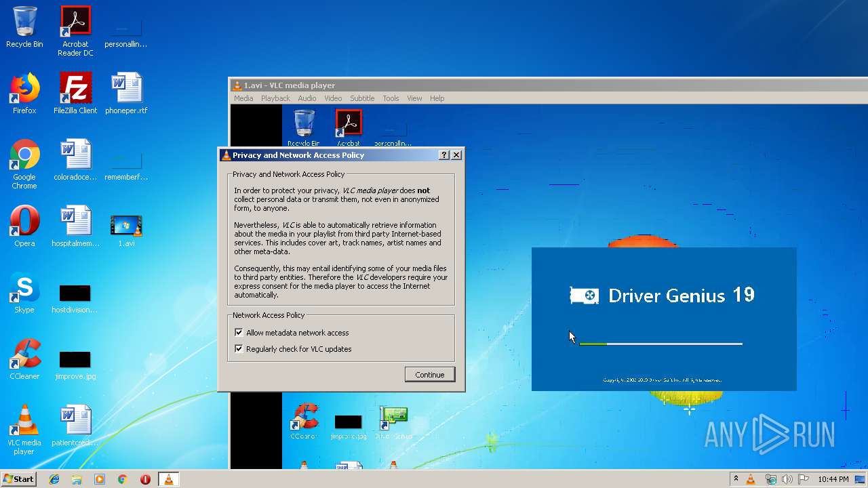The width and height of the screenshot is (868, 488).
Task: Click VLC cone icon in system tray
Action: click(751, 479)
